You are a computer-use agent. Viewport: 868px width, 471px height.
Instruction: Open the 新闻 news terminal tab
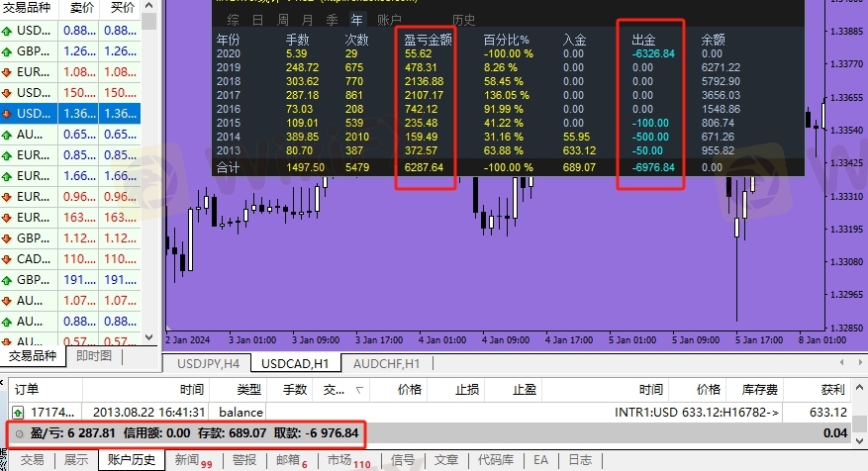pyautogui.click(x=193, y=460)
